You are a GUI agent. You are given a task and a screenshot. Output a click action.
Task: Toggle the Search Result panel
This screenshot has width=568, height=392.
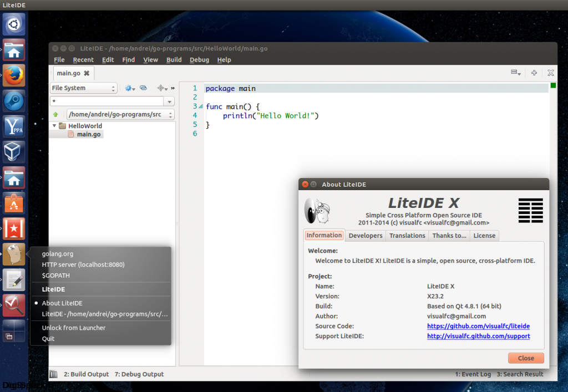[520, 374]
